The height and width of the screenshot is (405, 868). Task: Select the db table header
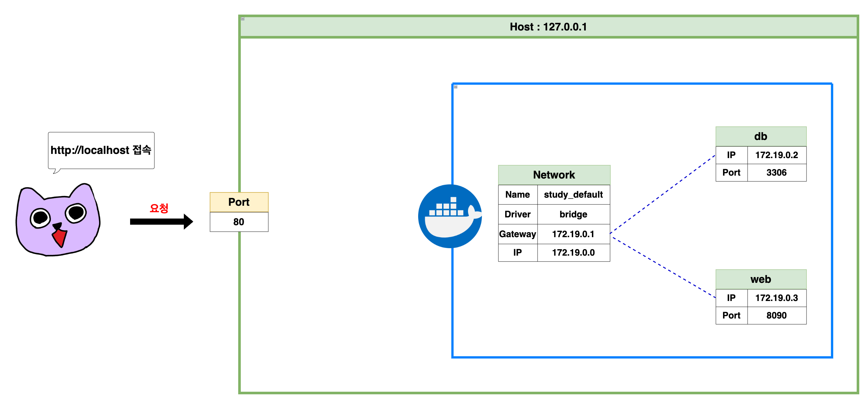[761, 136]
